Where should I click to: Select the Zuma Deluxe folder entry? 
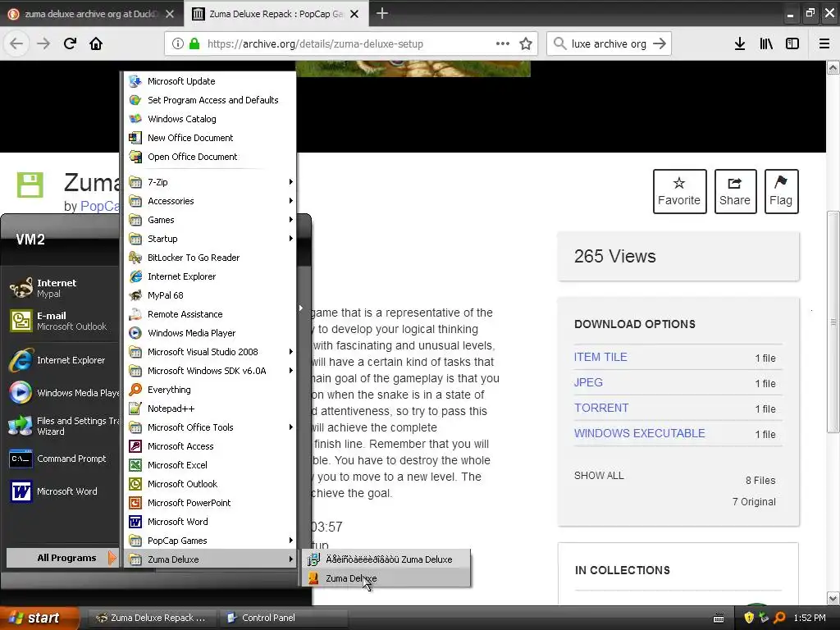tap(210, 559)
